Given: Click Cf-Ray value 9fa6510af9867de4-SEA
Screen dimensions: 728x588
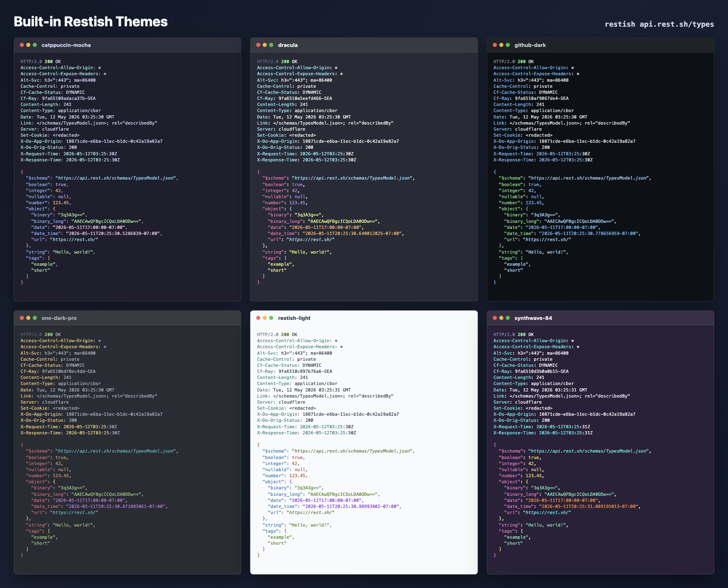Looking at the screenshot, I should tap(542, 98).
